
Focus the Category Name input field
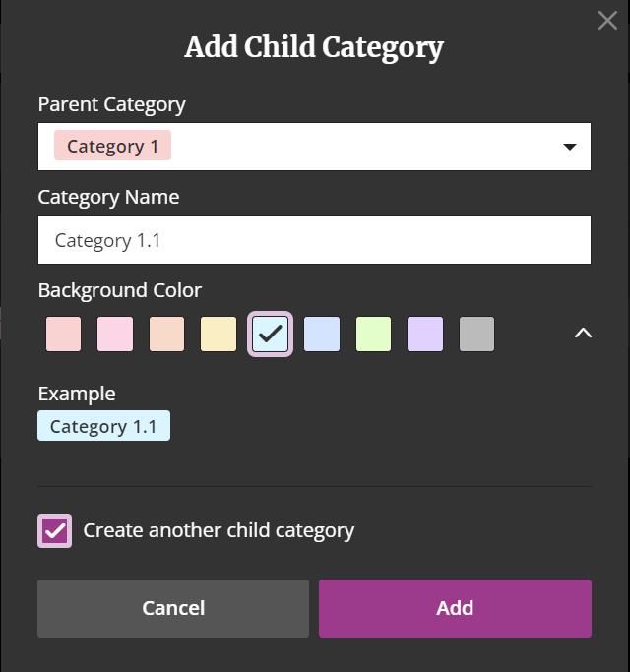[x=314, y=240]
